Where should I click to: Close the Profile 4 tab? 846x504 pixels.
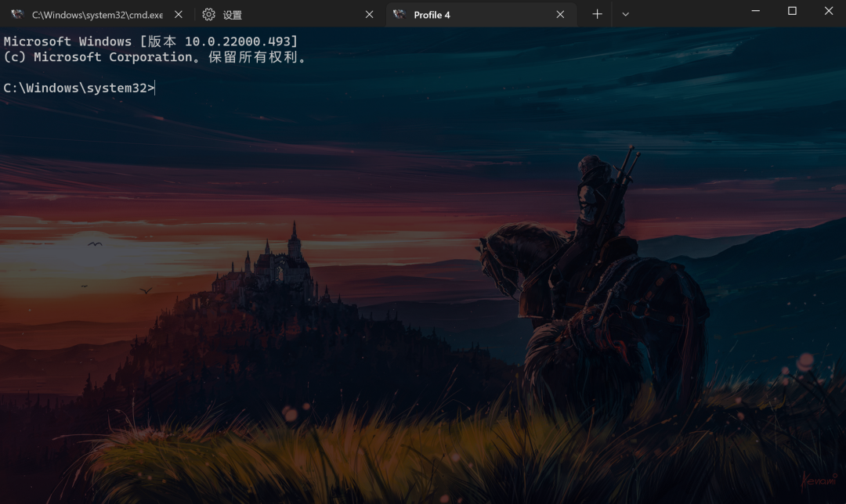560,15
